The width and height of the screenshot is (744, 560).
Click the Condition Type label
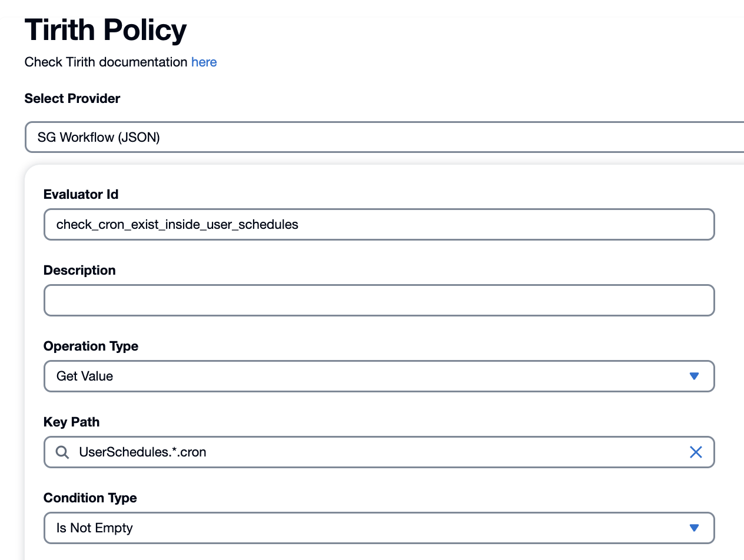click(x=90, y=498)
